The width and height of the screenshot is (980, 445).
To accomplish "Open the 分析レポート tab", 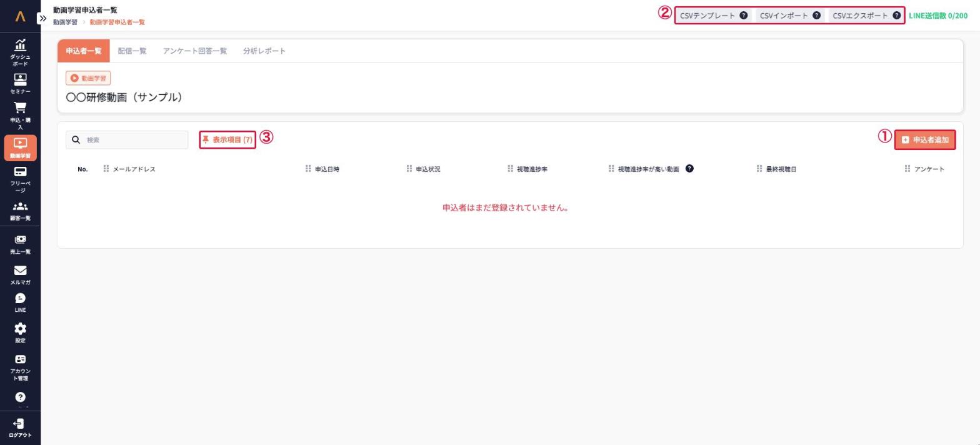I will (x=264, y=51).
